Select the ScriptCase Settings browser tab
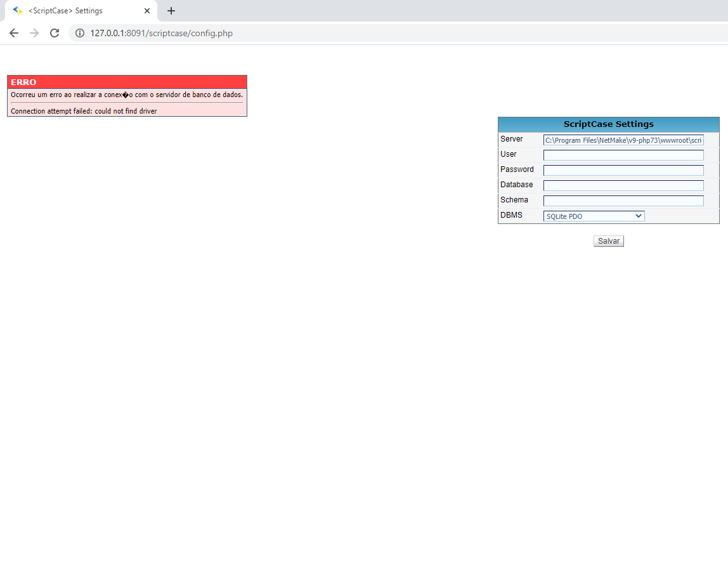The image size is (728, 568). [x=81, y=11]
